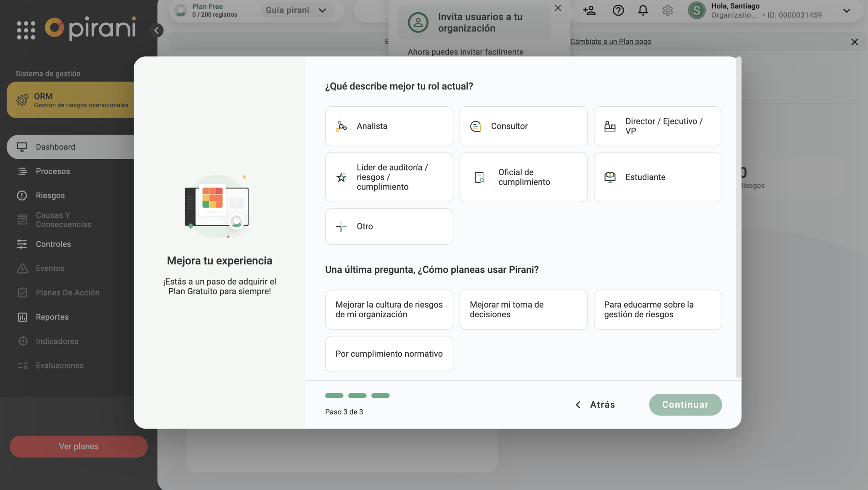Click the invite user icon in top bar
The image size is (868, 490).
(590, 11)
